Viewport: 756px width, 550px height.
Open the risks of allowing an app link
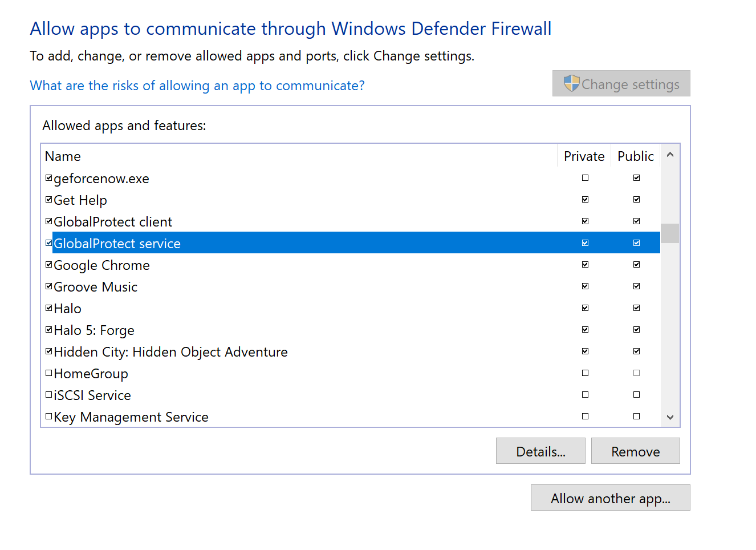197,86
